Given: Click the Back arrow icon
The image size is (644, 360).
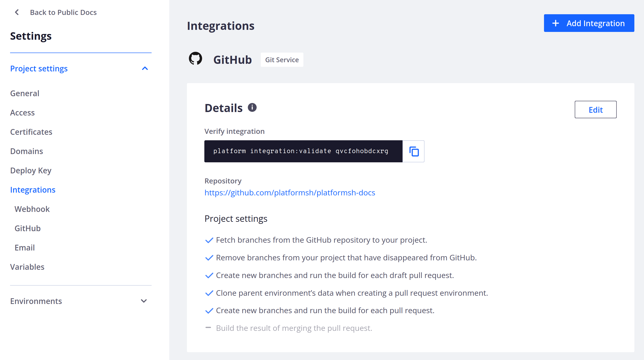Looking at the screenshot, I should point(16,12).
